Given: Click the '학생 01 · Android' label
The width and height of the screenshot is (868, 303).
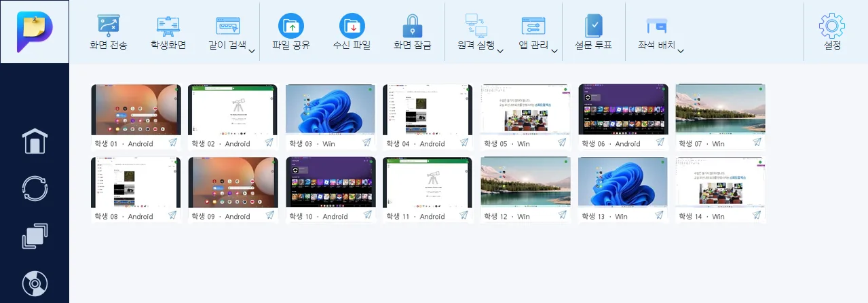Looking at the screenshot, I should pyautogui.click(x=124, y=143).
